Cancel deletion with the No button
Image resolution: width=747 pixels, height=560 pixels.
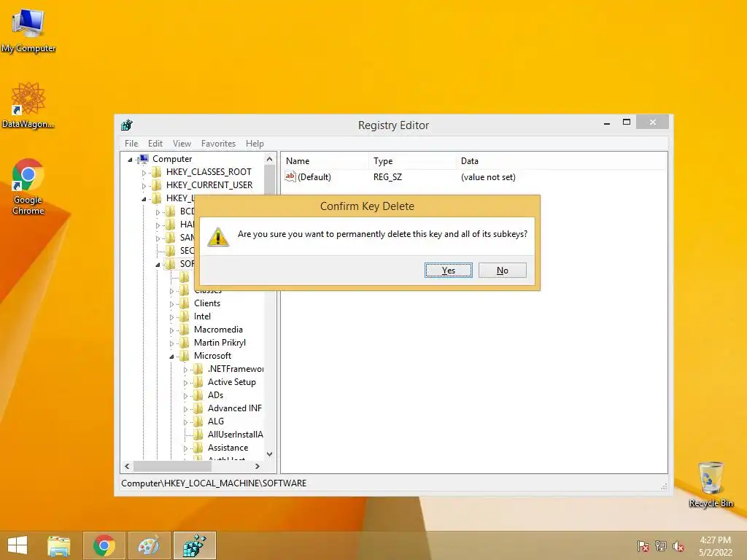click(502, 271)
